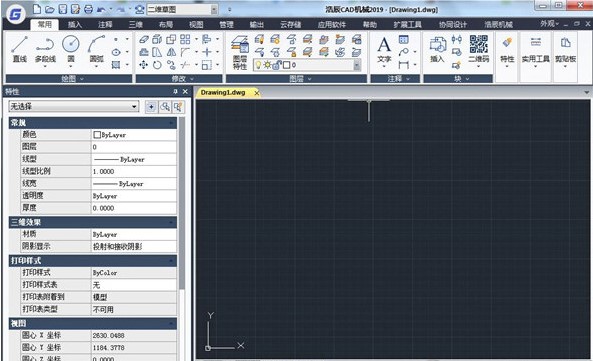Choose the Trim tool in modify panel
Viewport: 593px width, 361px height.
pyautogui.click(x=185, y=65)
